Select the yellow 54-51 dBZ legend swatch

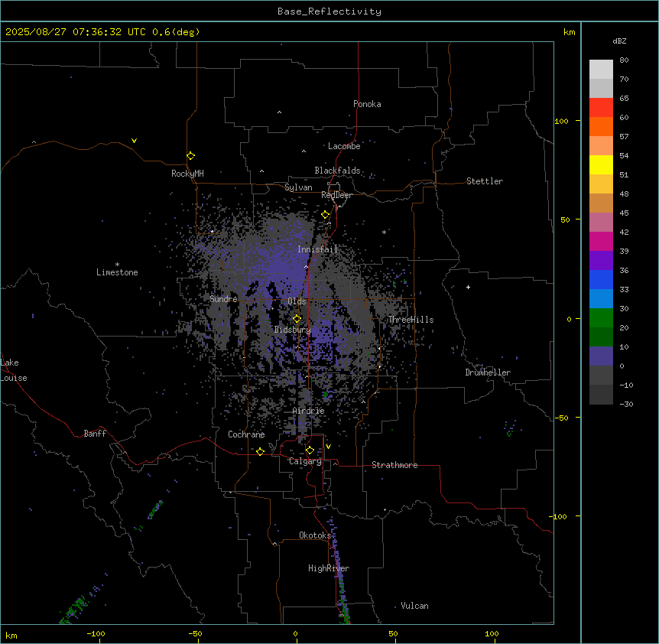pyautogui.click(x=601, y=164)
